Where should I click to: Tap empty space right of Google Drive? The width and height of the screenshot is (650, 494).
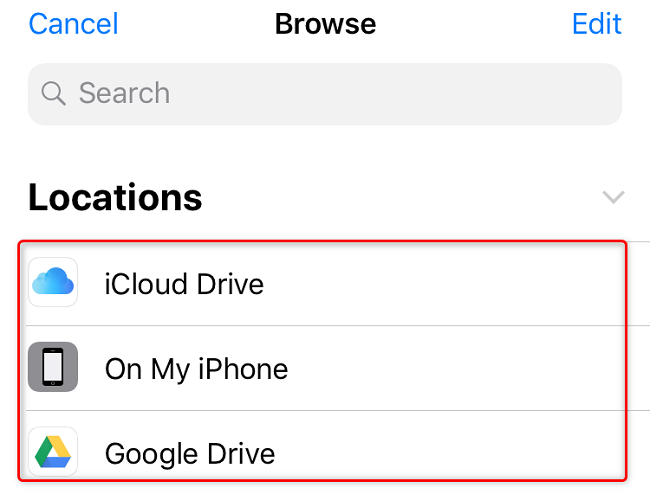pos(450,454)
